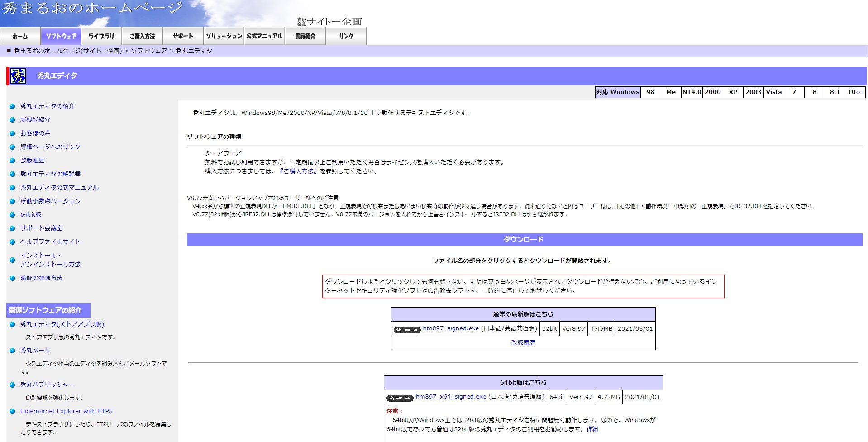Click the 秀まるおのホームページ(サイトー企画) breadcrumb link
Image resolution: width=868 pixels, height=442 pixels.
68,51
